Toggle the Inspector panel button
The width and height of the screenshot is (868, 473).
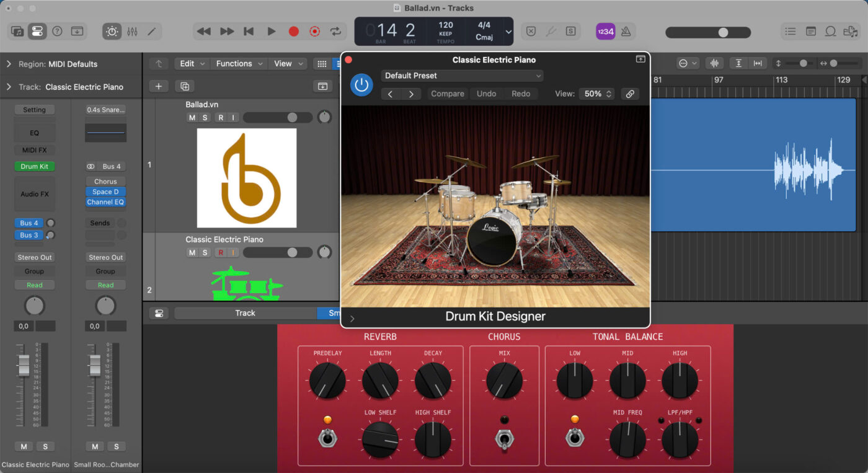tap(37, 31)
